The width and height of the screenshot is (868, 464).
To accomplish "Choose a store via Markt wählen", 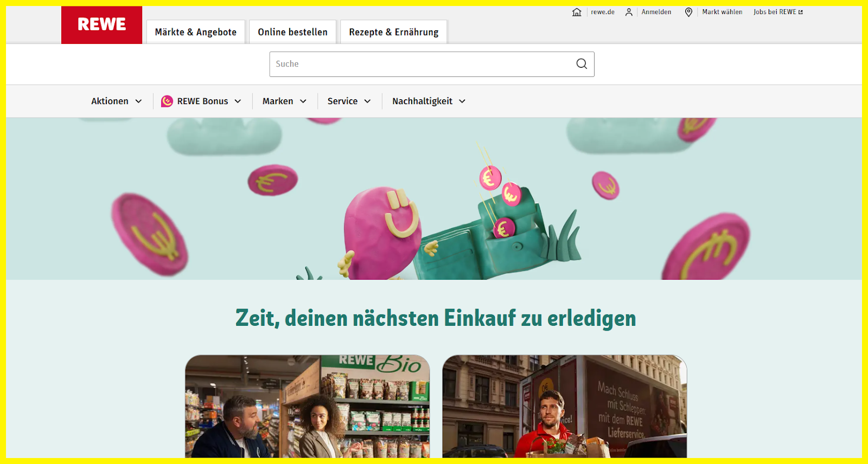I will pos(722,12).
